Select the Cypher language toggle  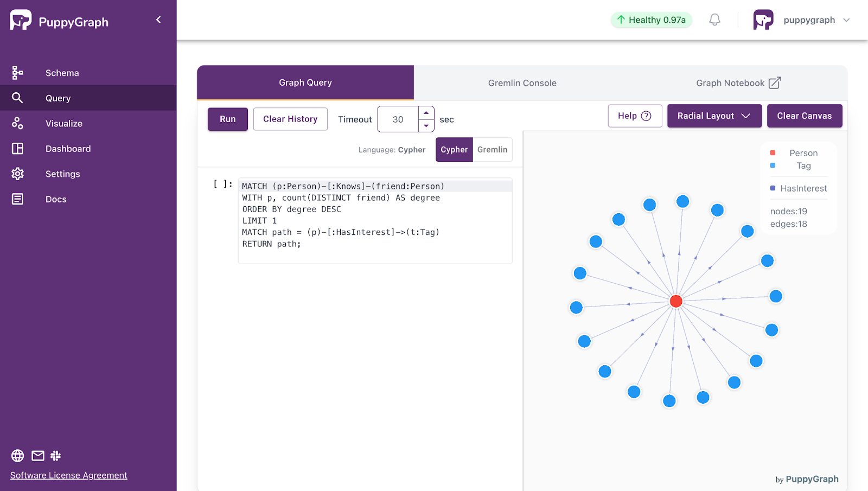point(454,150)
